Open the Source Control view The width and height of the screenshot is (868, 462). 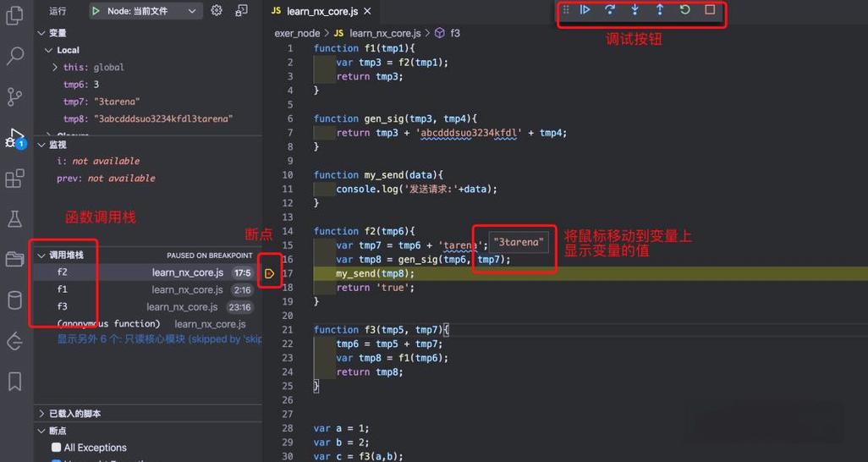(15, 96)
